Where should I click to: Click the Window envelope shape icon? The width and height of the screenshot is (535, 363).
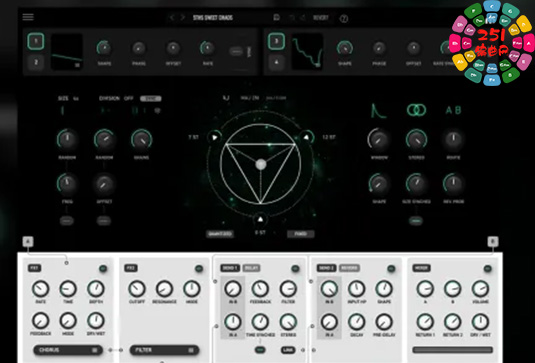click(x=379, y=111)
